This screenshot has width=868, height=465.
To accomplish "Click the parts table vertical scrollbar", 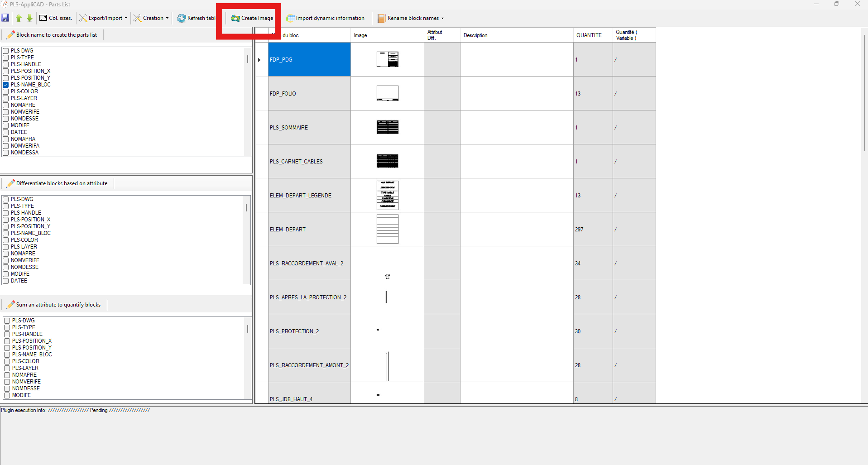I will [864, 91].
